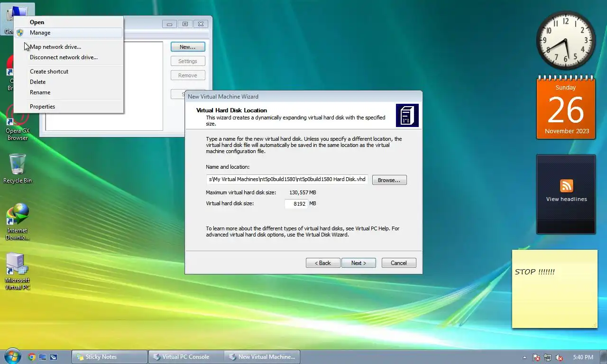This screenshot has width=607, height=364.
Task: Show hidden tray icons arrow
Action: [x=524, y=357]
